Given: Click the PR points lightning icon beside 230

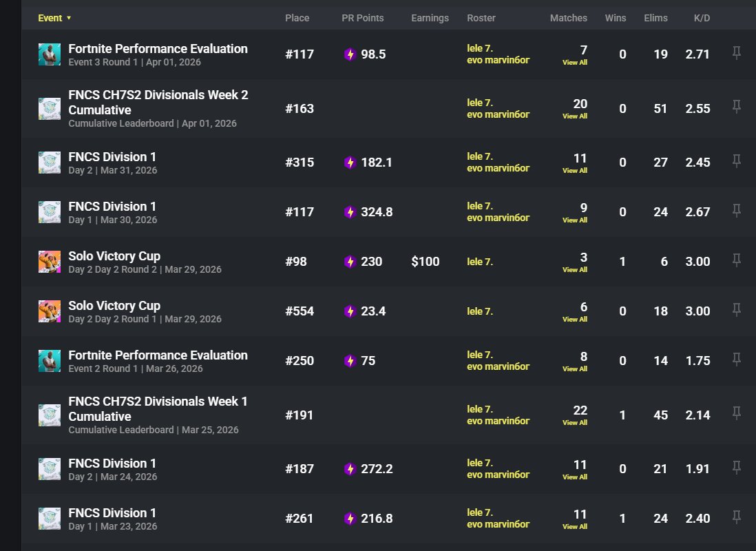Looking at the screenshot, I should pyautogui.click(x=350, y=262).
